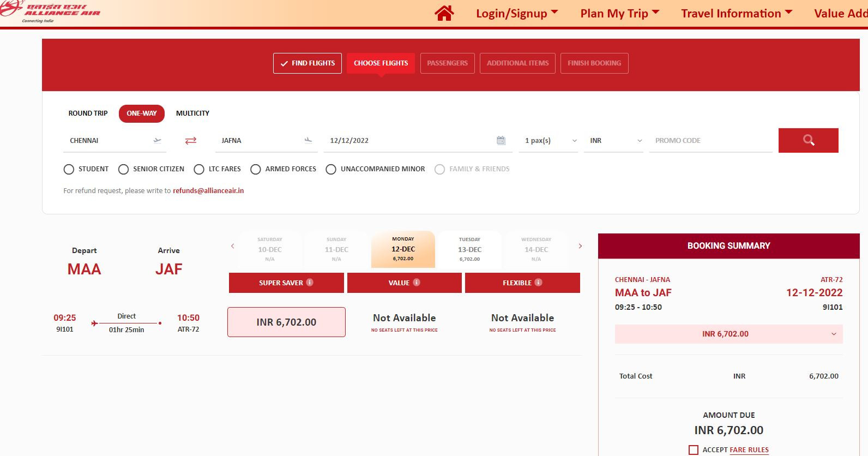Go to previous dates arrow
The width and height of the screenshot is (868, 456).
point(233,246)
